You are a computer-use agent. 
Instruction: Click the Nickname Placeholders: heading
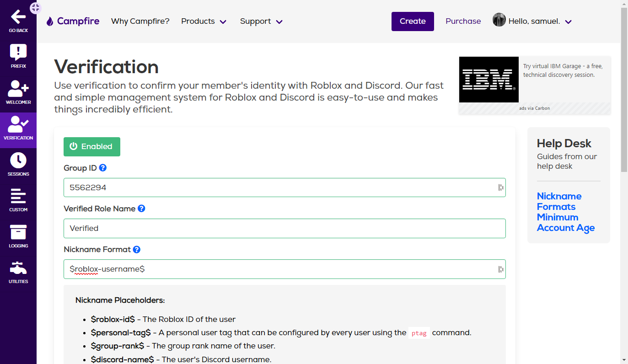click(x=120, y=300)
